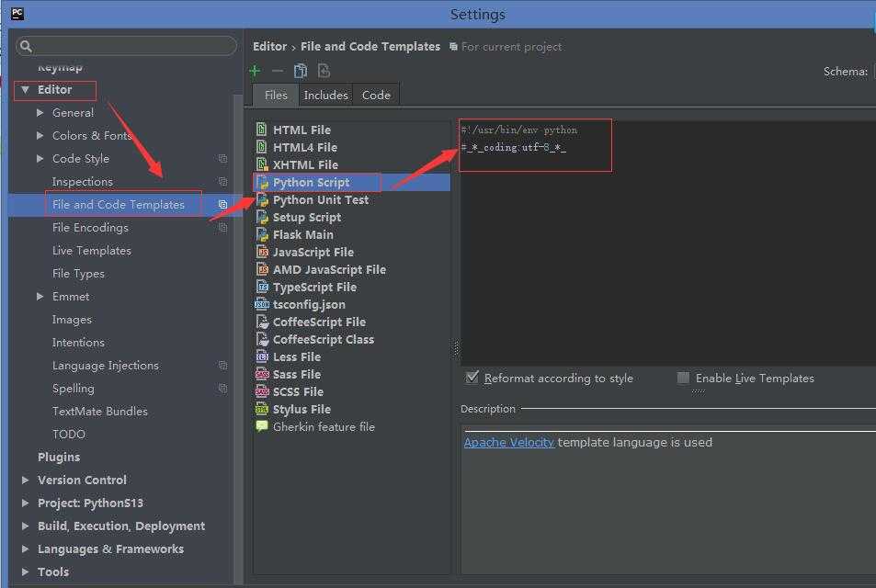Switch to the Code tab
The image size is (876, 588).
(x=376, y=95)
